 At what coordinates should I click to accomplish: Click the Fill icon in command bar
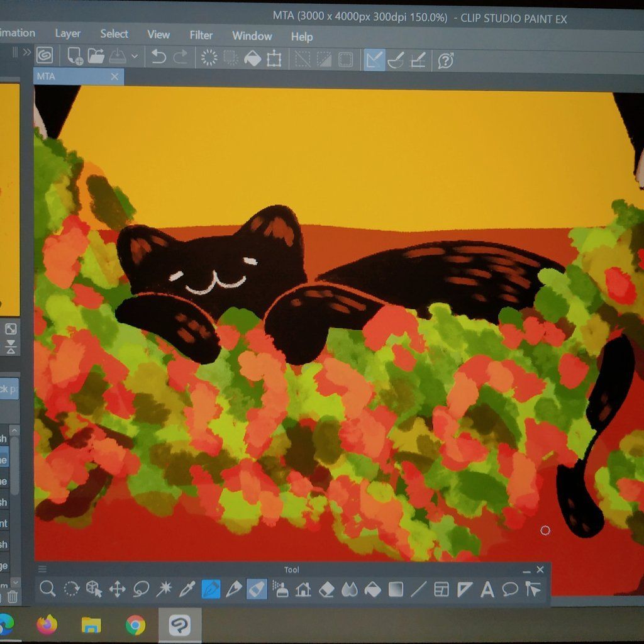point(253,58)
